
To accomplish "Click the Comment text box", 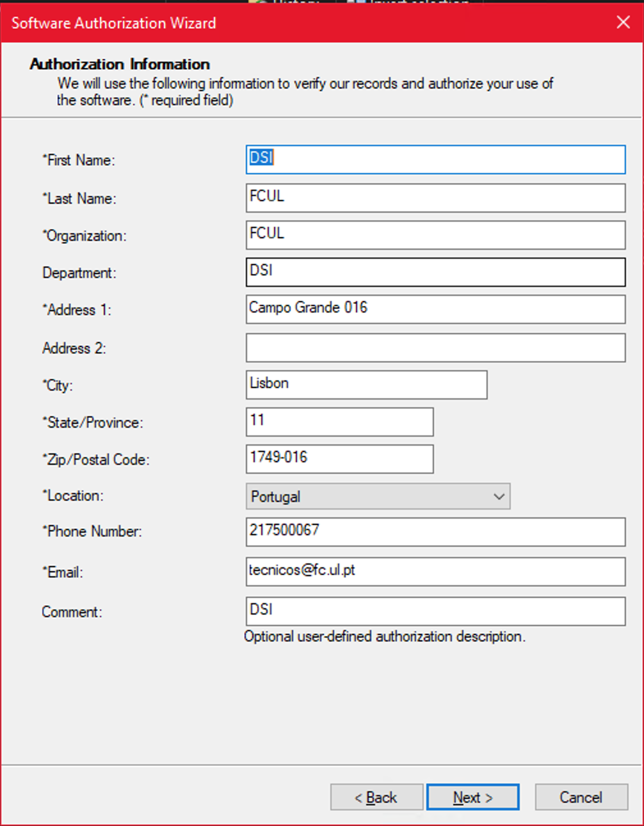I will pos(435,611).
